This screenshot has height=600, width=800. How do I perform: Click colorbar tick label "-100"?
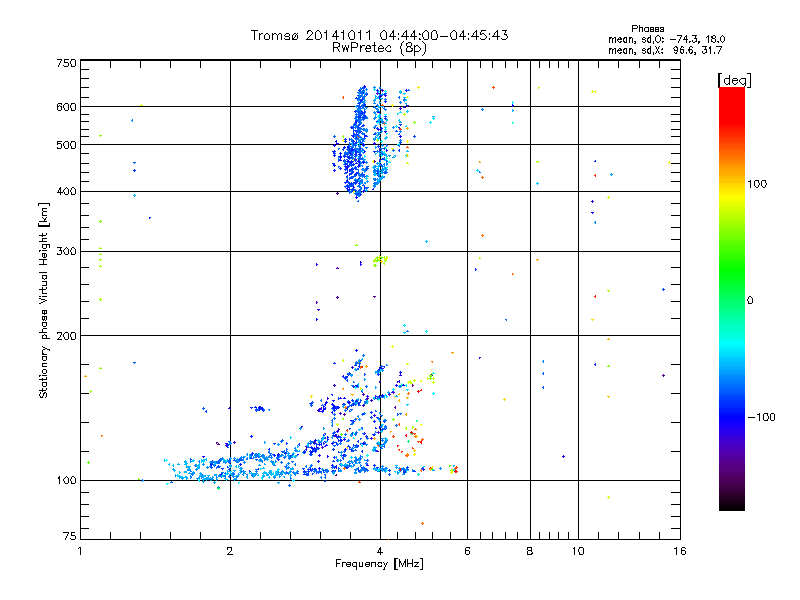point(762,417)
